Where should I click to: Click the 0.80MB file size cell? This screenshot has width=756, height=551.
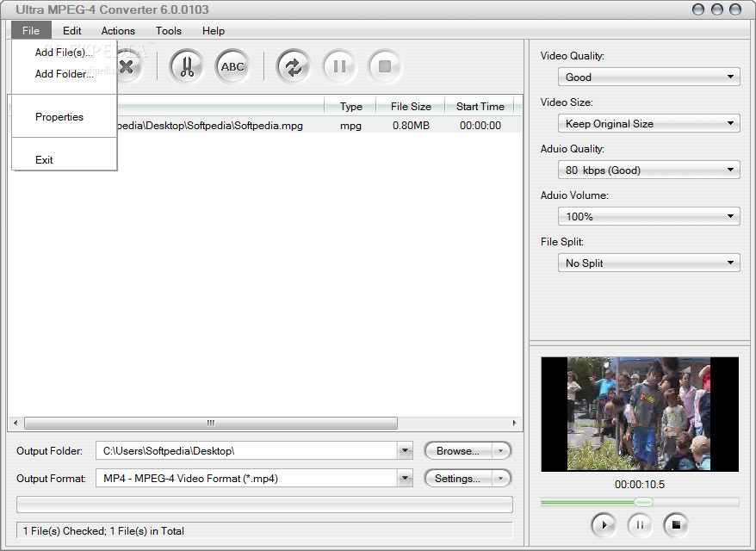tap(411, 126)
